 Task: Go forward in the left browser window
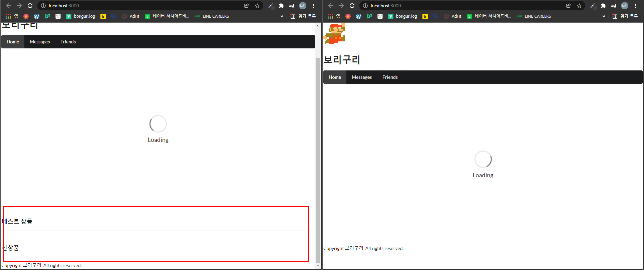[19, 6]
